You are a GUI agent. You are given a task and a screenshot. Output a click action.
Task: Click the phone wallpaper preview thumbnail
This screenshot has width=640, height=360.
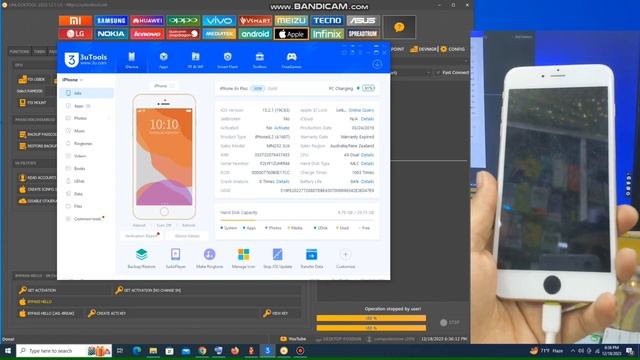pyautogui.click(x=164, y=157)
